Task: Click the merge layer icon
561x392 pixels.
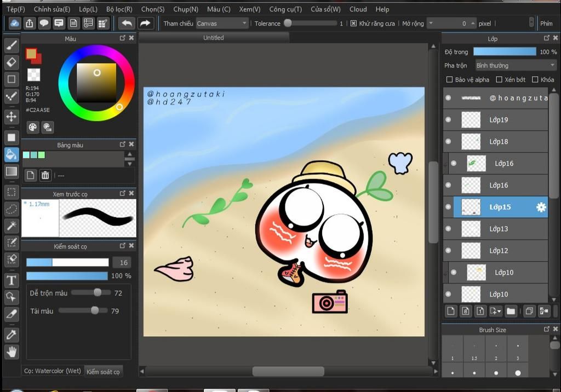Action: pyautogui.click(x=544, y=311)
